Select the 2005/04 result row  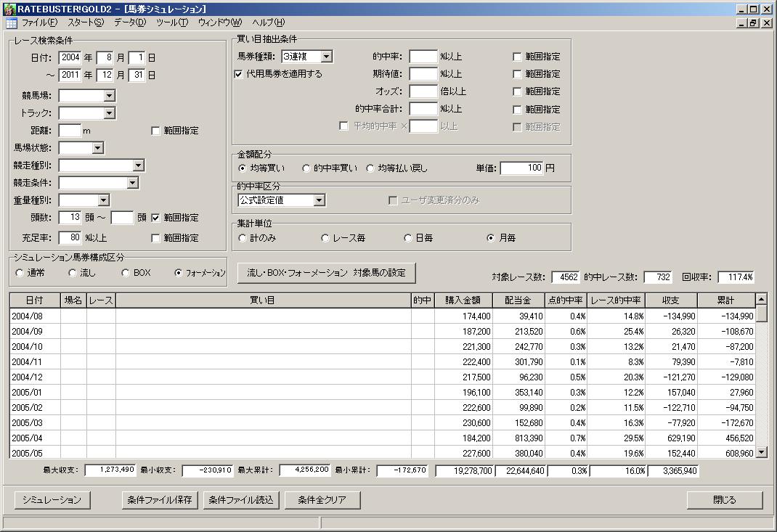tap(383, 438)
